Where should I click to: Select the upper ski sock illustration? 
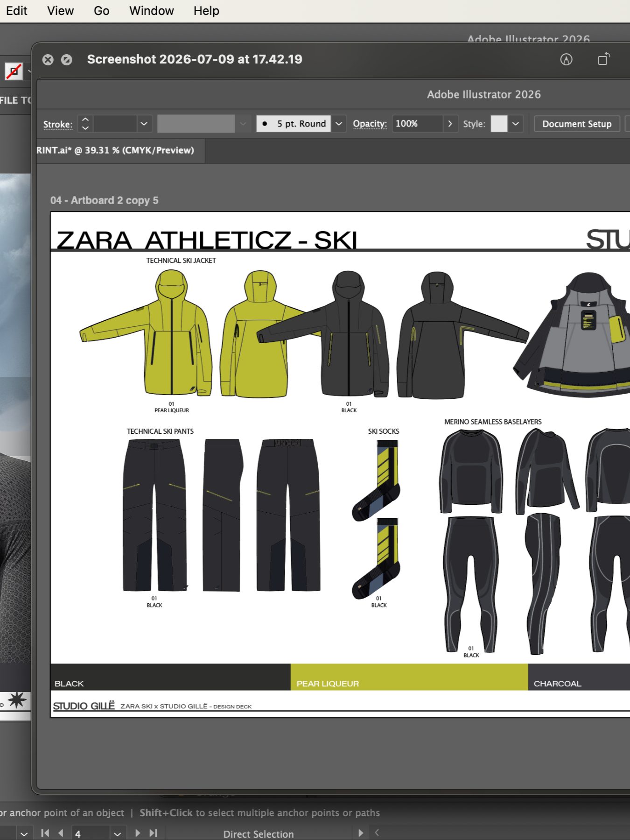tap(376, 480)
